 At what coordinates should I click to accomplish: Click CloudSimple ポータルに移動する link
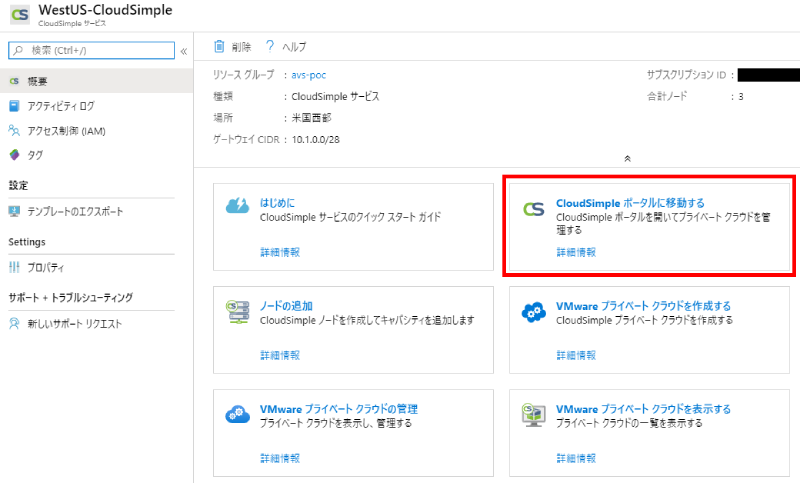click(630, 203)
